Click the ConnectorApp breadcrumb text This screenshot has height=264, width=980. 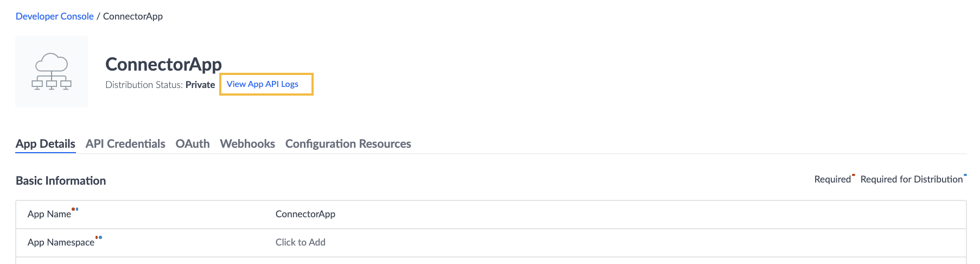[133, 16]
